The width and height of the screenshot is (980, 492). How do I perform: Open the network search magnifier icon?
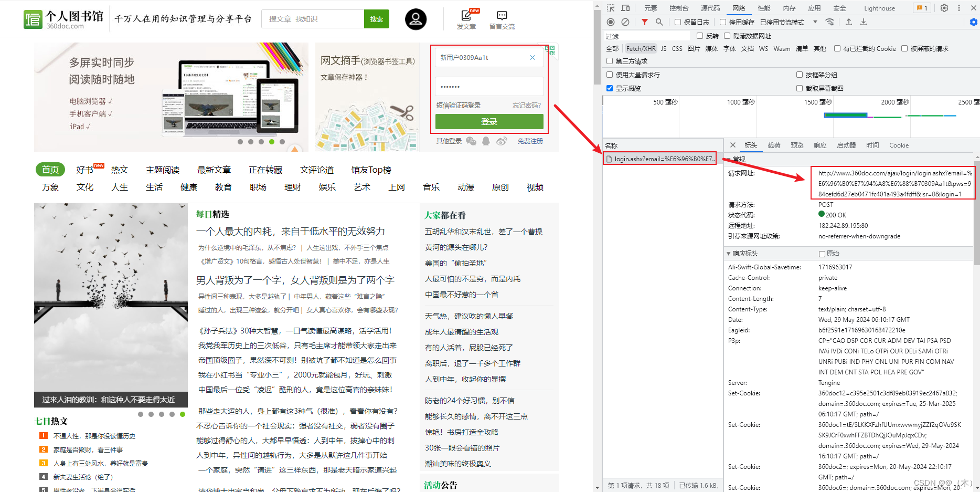[659, 22]
